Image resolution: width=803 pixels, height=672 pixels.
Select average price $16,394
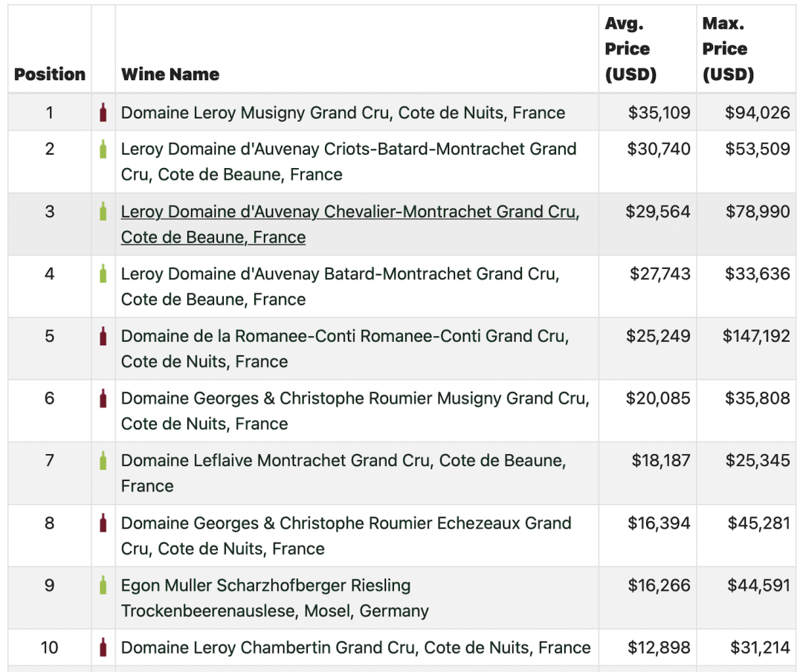point(659,523)
